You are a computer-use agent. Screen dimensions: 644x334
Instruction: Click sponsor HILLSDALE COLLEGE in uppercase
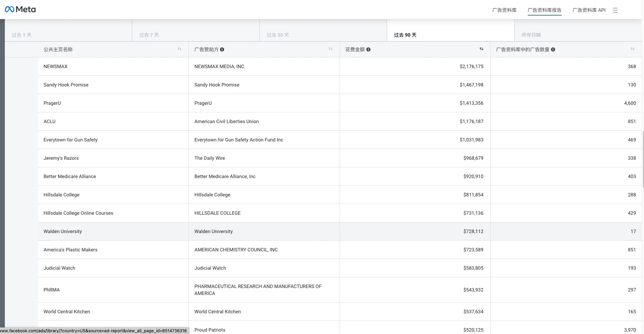click(218, 213)
